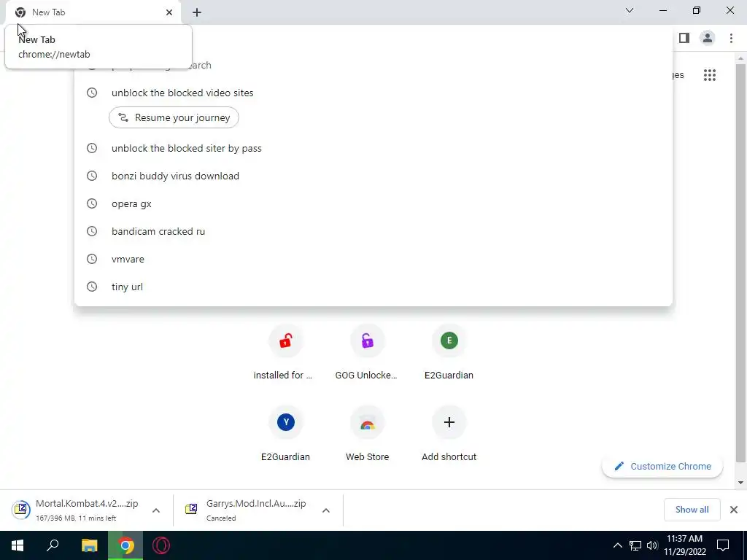The height and width of the screenshot is (560, 747).
Task: Click history clock icon beside 'opera gx'
Action: 92,203
